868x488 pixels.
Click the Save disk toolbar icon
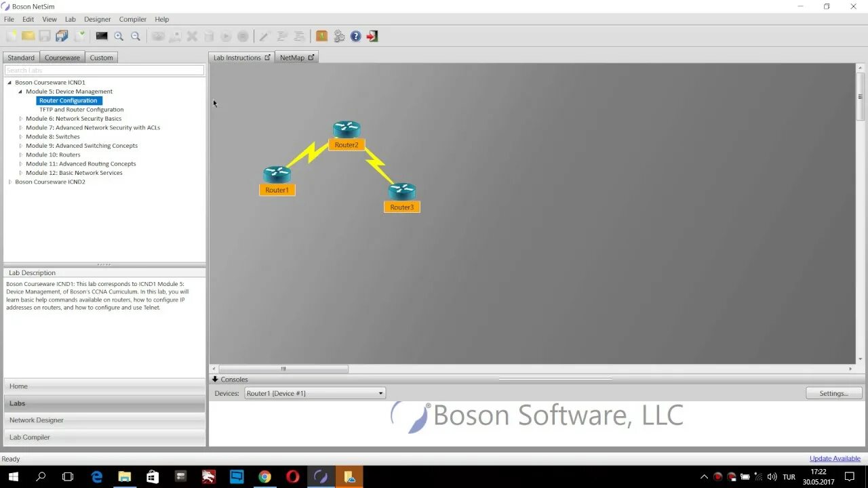45,36
